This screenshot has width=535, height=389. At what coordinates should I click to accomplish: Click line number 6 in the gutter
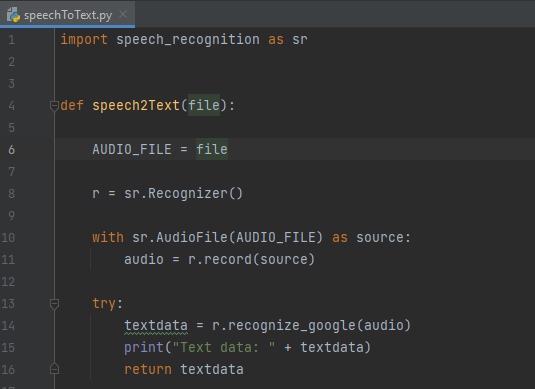coord(11,149)
